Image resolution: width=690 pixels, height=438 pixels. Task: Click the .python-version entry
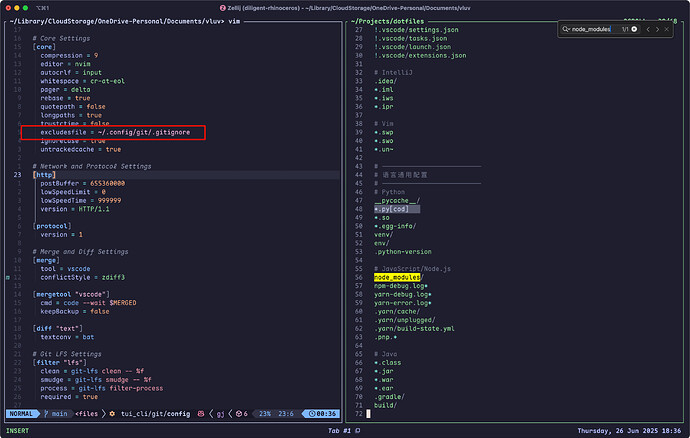click(403, 252)
